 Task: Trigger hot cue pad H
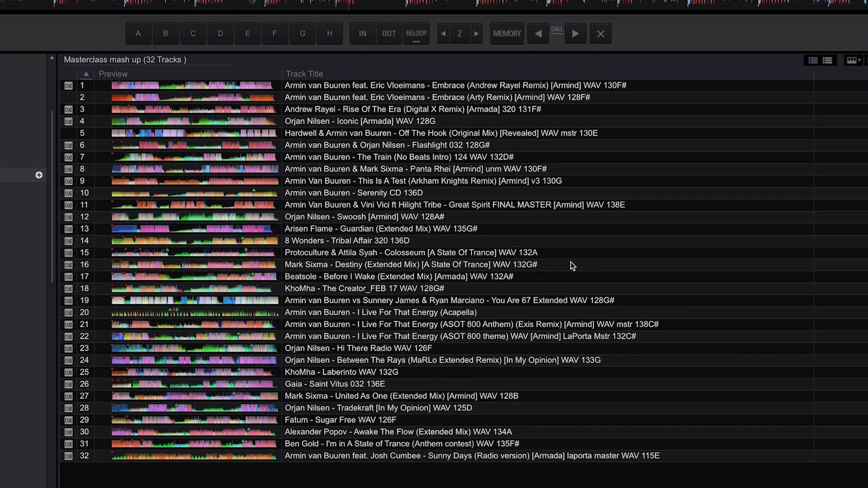pos(330,33)
